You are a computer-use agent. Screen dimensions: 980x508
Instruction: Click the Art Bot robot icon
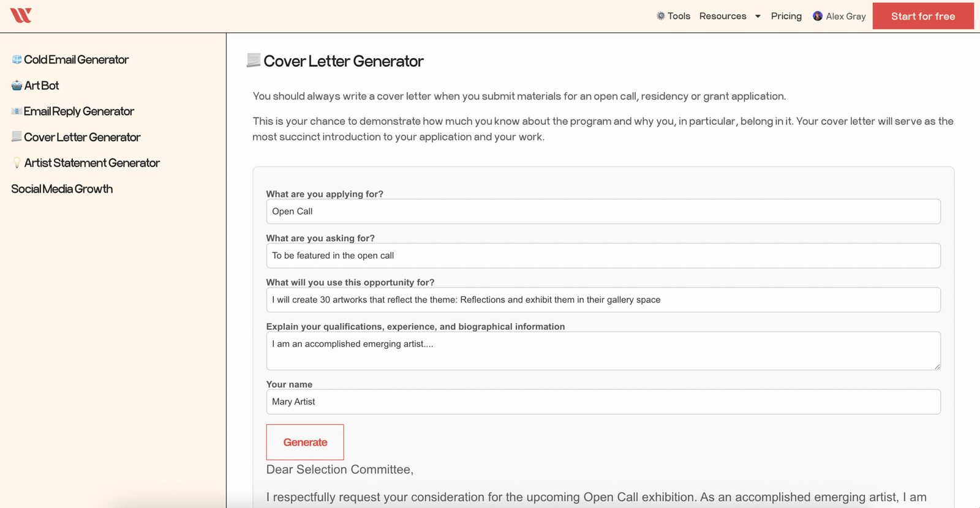17,86
